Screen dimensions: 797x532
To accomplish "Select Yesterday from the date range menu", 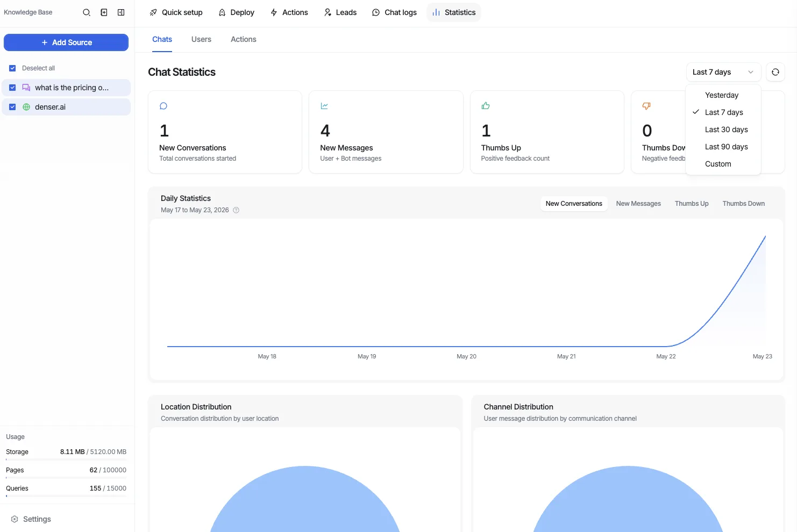I will pyautogui.click(x=723, y=95).
